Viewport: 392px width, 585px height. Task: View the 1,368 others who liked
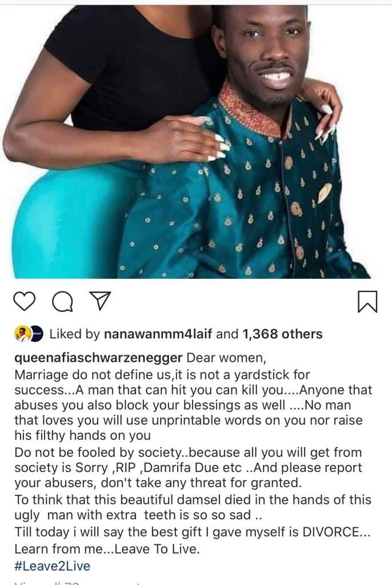coord(282,334)
